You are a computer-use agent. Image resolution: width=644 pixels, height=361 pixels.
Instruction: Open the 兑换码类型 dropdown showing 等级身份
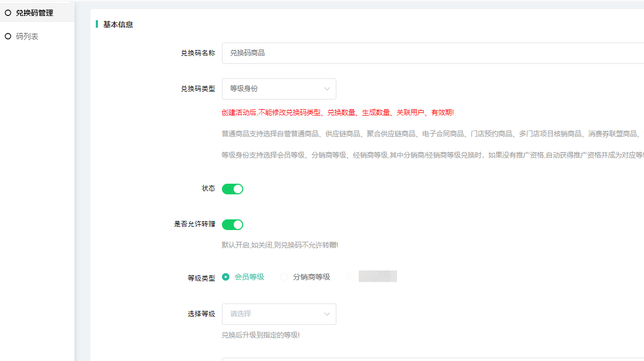point(278,89)
